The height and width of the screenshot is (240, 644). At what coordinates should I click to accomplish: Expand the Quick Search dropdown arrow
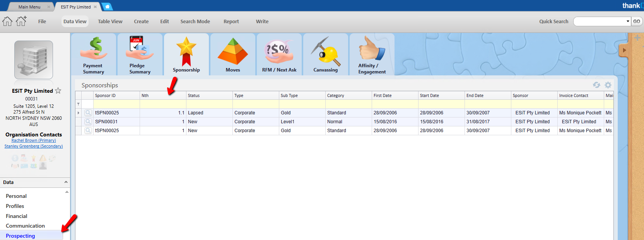(628, 22)
